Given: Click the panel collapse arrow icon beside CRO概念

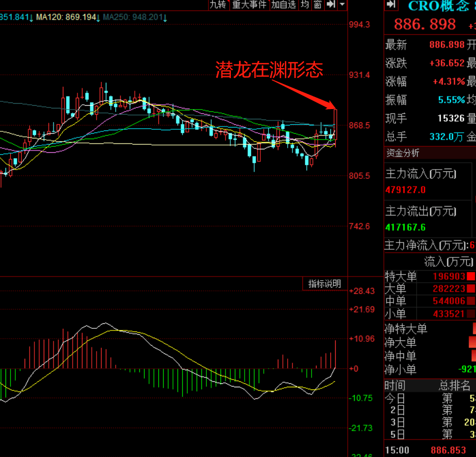Looking at the screenshot, I should point(391,5).
